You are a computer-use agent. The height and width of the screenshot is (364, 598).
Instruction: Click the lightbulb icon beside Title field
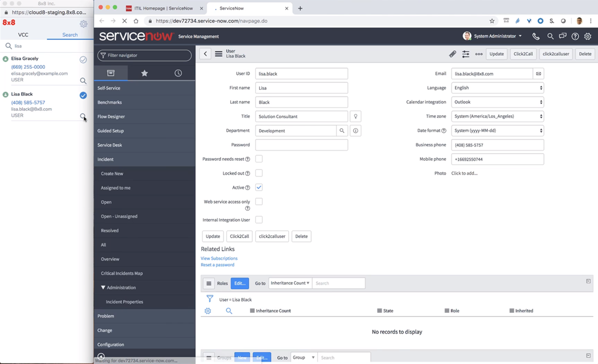click(x=356, y=116)
